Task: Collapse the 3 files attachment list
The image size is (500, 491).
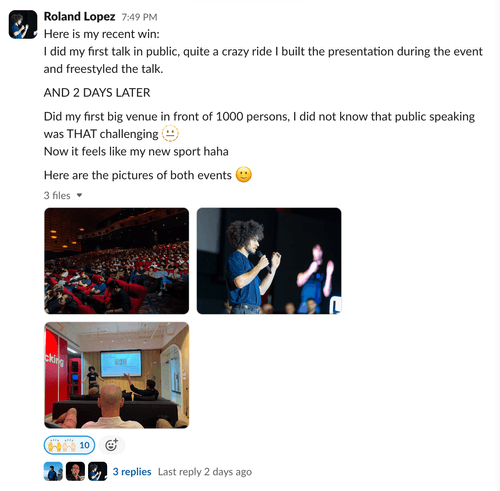Action: pos(79,195)
